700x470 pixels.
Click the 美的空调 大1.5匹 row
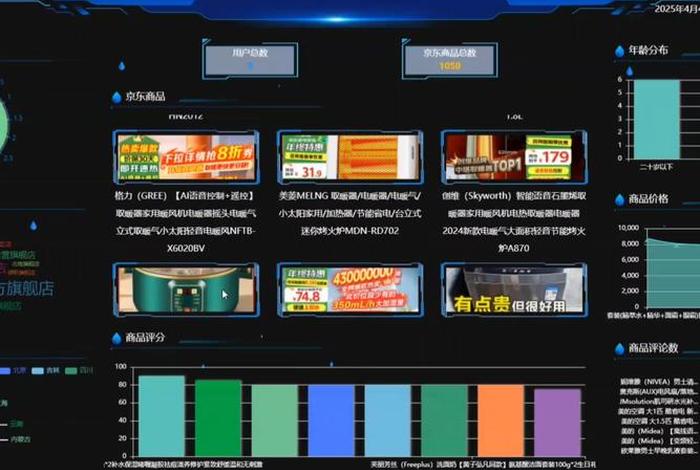[x=660, y=421]
